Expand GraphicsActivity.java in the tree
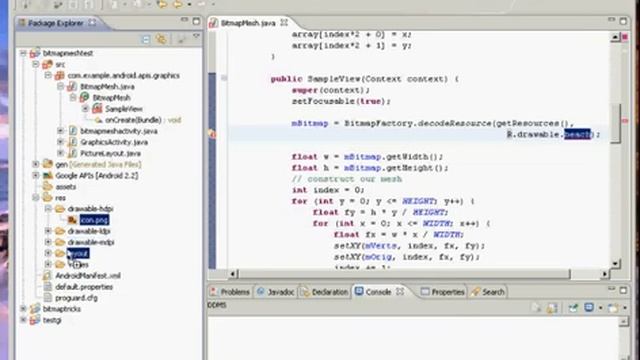The image size is (640, 360). pos(60,142)
